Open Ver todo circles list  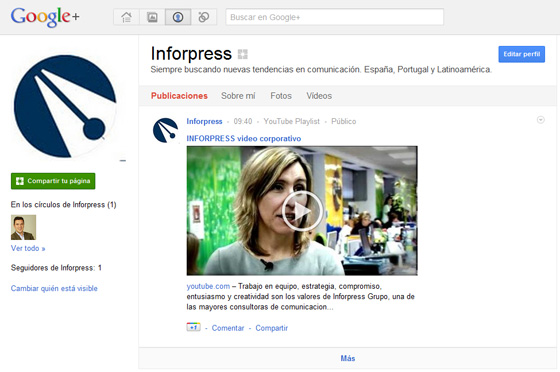click(28, 248)
